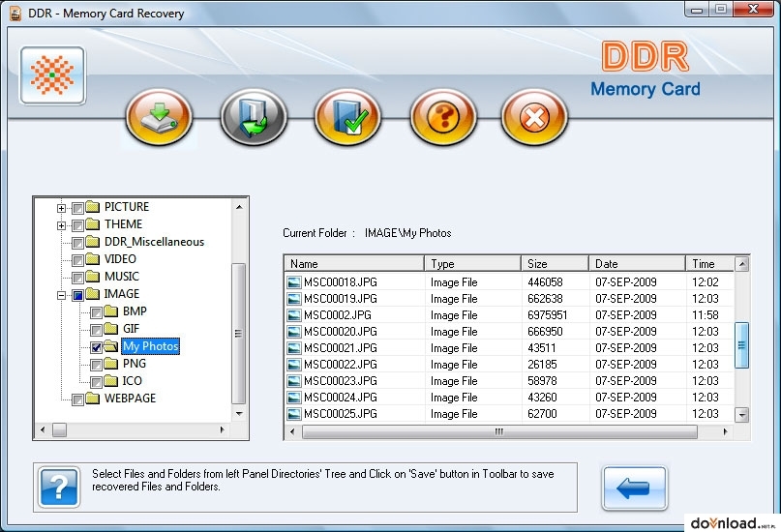This screenshot has height=532, width=781.
Task: Click the tree panel scroll up arrow
Action: click(239, 207)
